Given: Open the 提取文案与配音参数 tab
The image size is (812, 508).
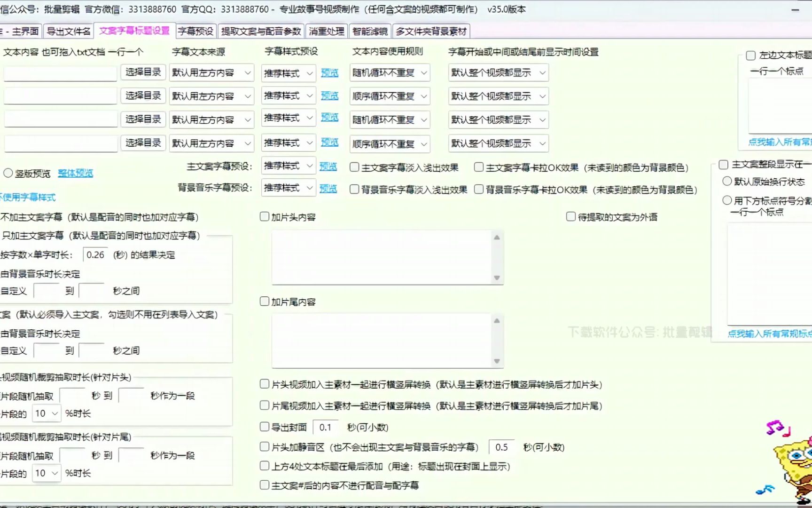Looking at the screenshot, I should tap(260, 30).
